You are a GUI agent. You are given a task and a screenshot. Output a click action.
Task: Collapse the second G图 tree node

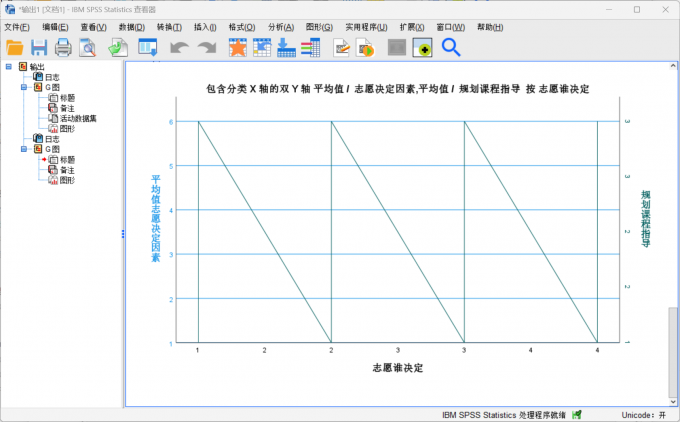pyautogui.click(x=24, y=149)
